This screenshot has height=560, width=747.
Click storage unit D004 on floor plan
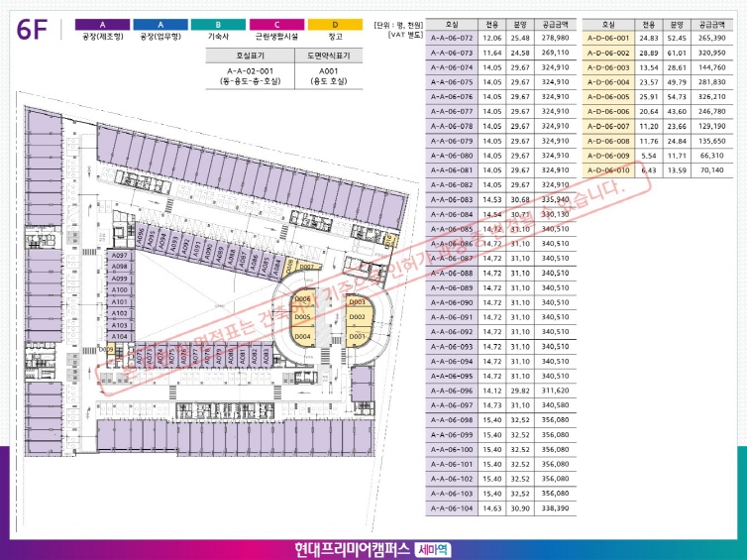coord(303,337)
